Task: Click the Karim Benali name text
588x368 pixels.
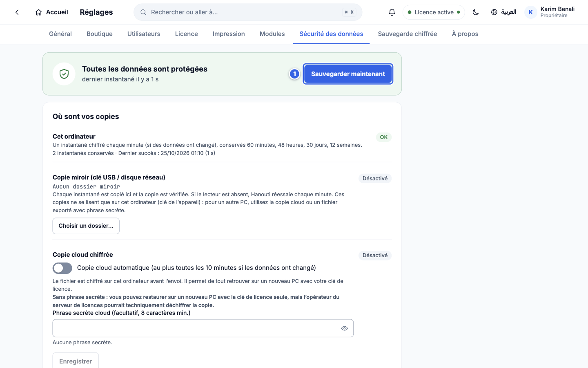Action: pyautogui.click(x=557, y=9)
